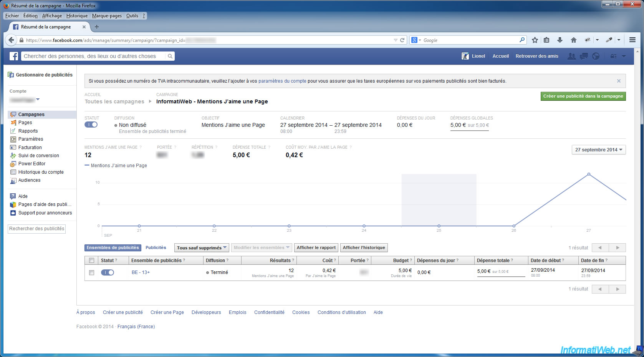
Task: Check the BE - 13+ row checkbox
Action: 91,272
